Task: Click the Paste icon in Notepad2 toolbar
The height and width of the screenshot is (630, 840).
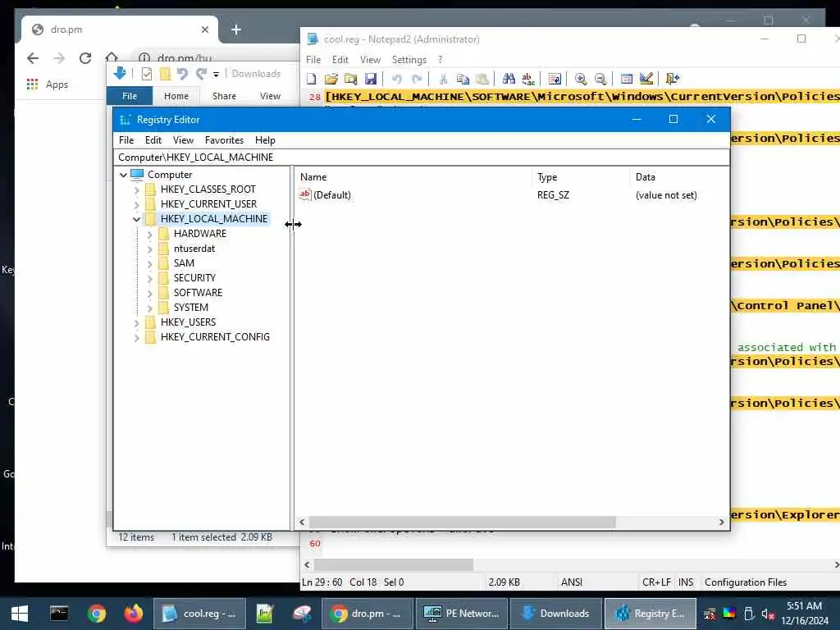Action: pyautogui.click(x=482, y=80)
